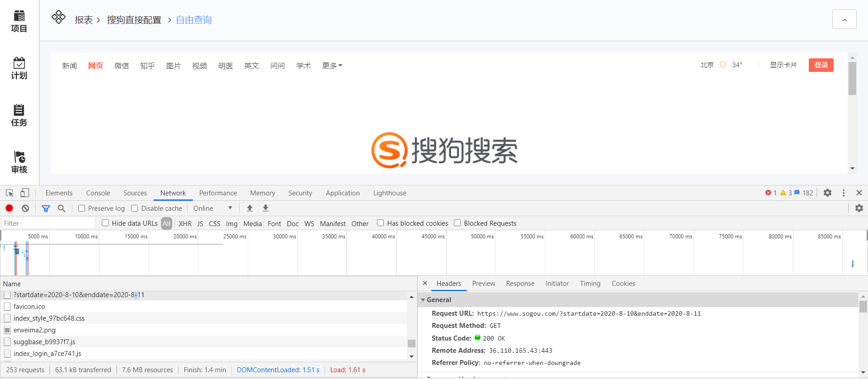Clear the network log with the clear icon
Viewport: 868px width, 379px height.
point(25,208)
